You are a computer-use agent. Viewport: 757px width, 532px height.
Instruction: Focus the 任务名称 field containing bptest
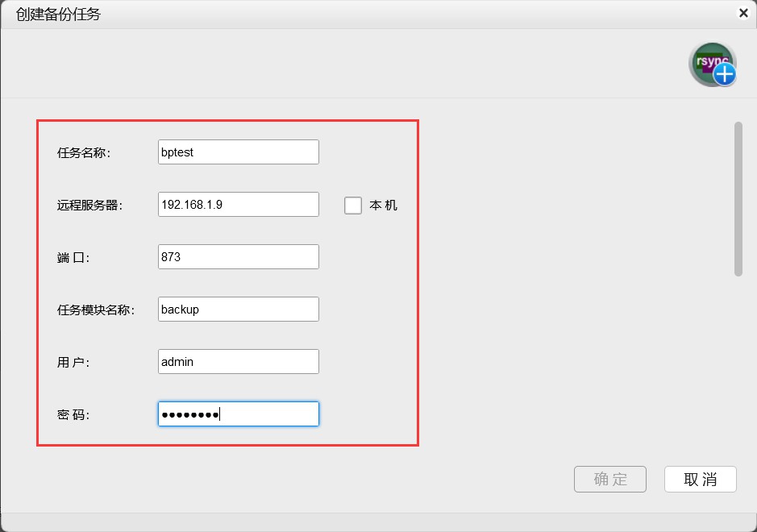coord(239,152)
